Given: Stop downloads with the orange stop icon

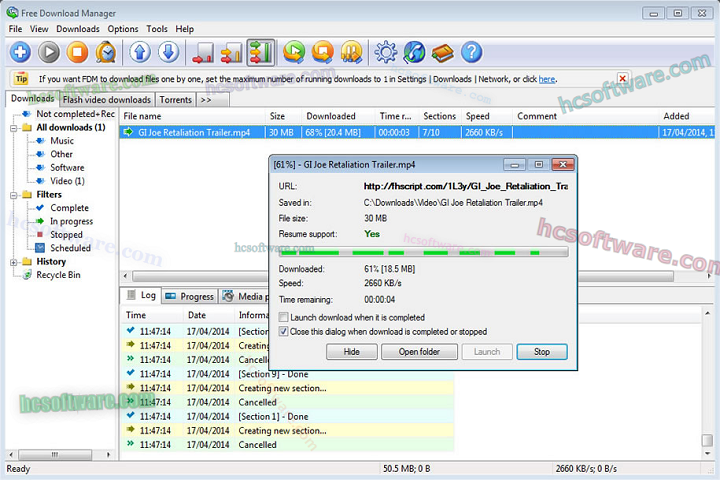Looking at the screenshot, I should point(77,52).
